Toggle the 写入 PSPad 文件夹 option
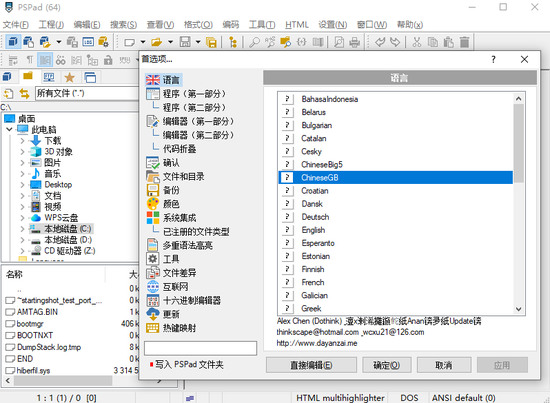This screenshot has width=550, height=403. pyautogui.click(x=186, y=364)
